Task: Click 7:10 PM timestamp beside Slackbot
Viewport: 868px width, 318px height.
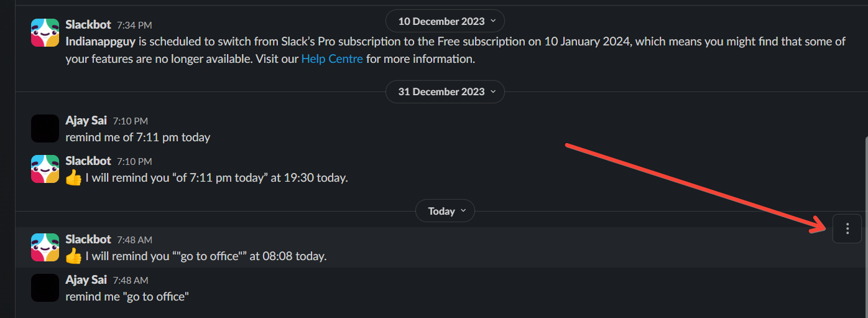Action: [x=134, y=161]
